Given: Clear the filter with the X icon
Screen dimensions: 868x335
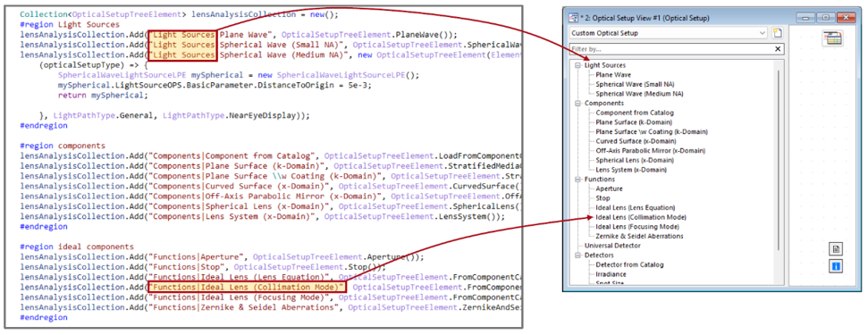Looking at the screenshot, I should [778, 49].
